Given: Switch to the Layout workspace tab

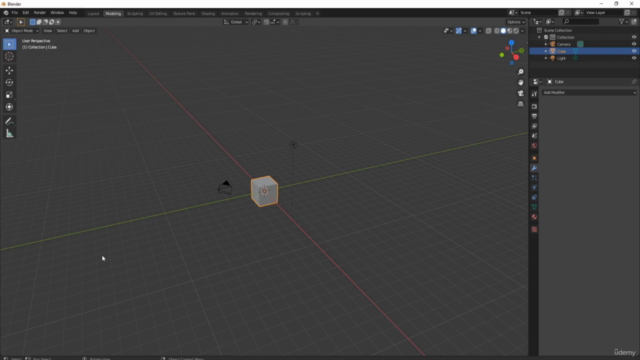Looking at the screenshot, I should point(93,13).
